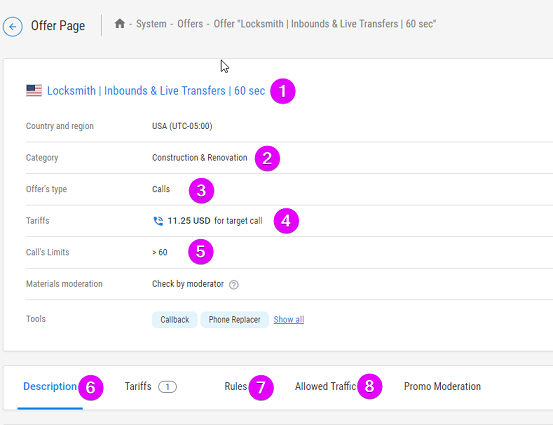
Task: Switch to the Rules tab
Action: tap(236, 387)
